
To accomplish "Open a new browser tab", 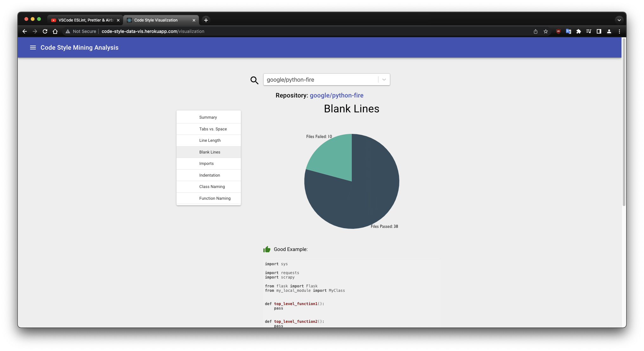I will [x=206, y=20].
